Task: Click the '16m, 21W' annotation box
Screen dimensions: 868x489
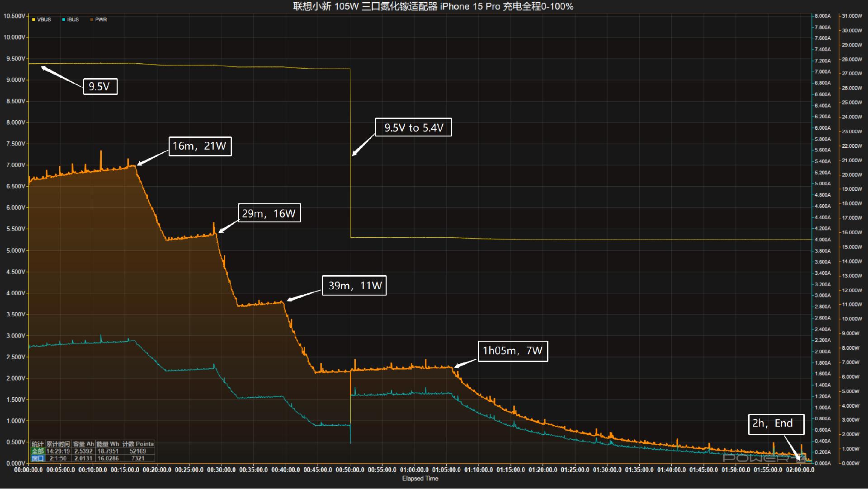Action: point(200,146)
